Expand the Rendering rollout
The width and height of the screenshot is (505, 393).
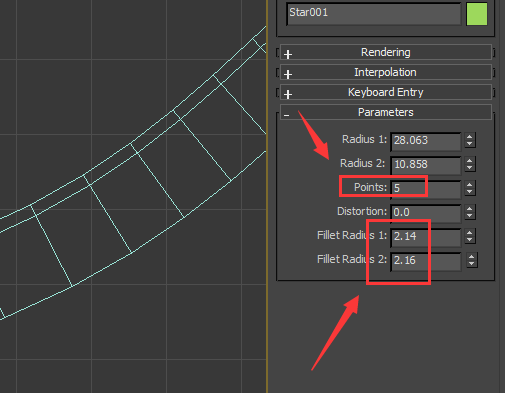click(x=386, y=52)
